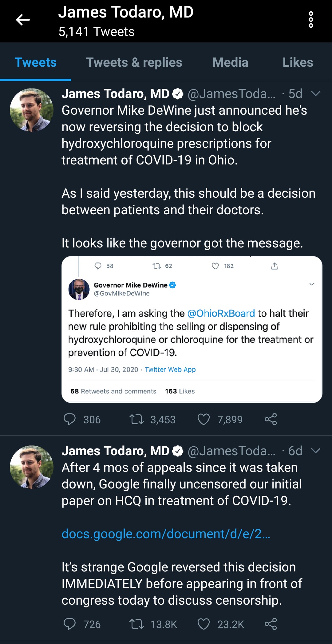
Task: Switch to Tweets & replies tab
Action: tap(134, 62)
